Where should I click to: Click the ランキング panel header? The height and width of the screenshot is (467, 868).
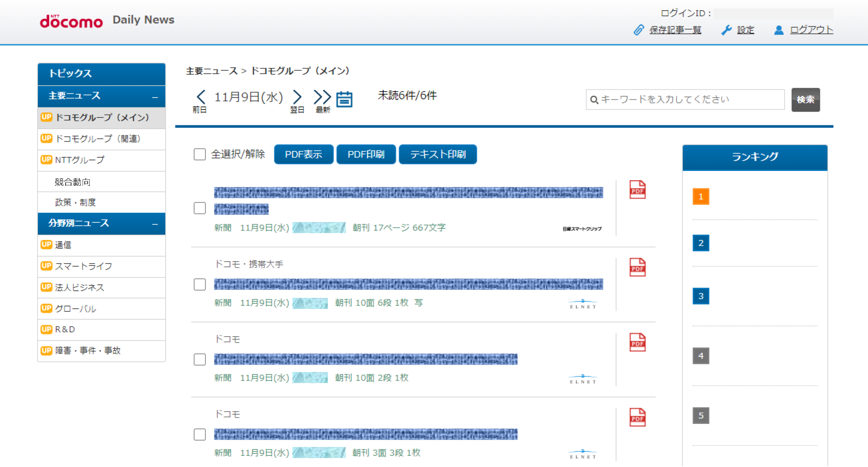pos(755,157)
